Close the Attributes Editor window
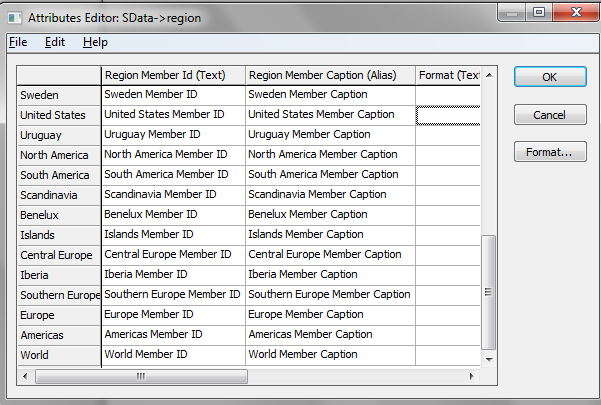The width and height of the screenshot is (601, 405). (576, 12)
